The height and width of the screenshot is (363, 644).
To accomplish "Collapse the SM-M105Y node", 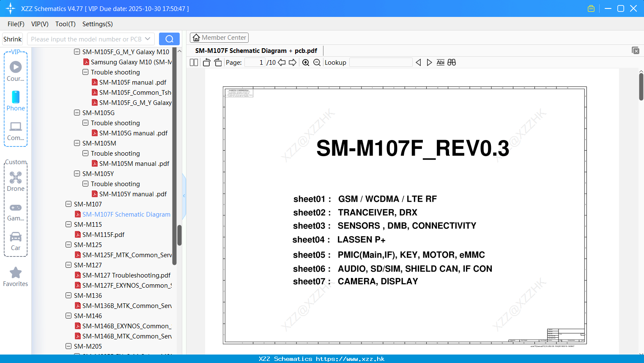I will coord(77,173).
